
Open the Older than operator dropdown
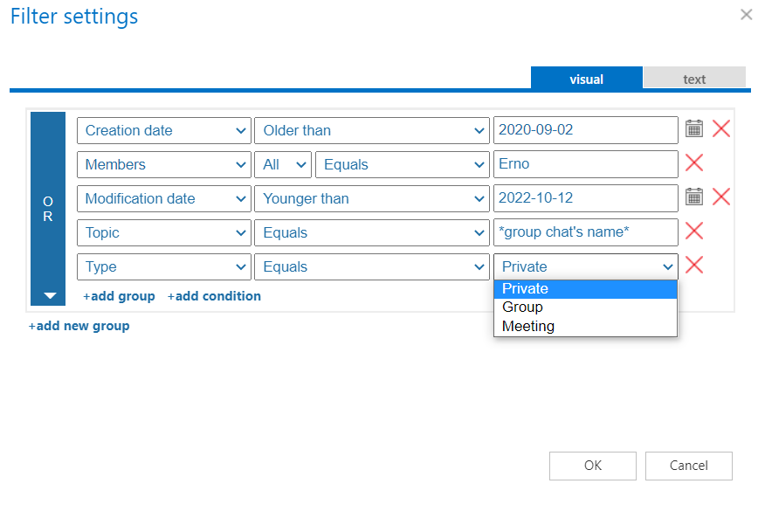[x=371, y=130]
